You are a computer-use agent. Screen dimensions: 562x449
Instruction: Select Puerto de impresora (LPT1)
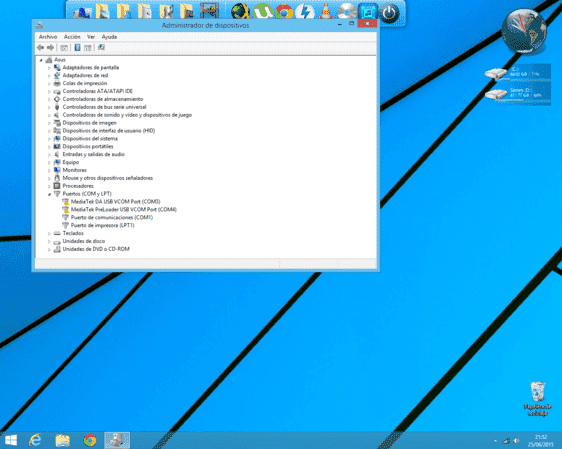[103, 225]
